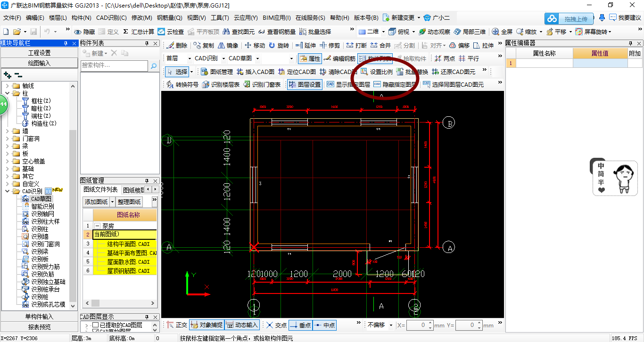Click 选择同图层CAD图元 tool
This screenshot has height=342, width=644.
(x=453, y=85)
